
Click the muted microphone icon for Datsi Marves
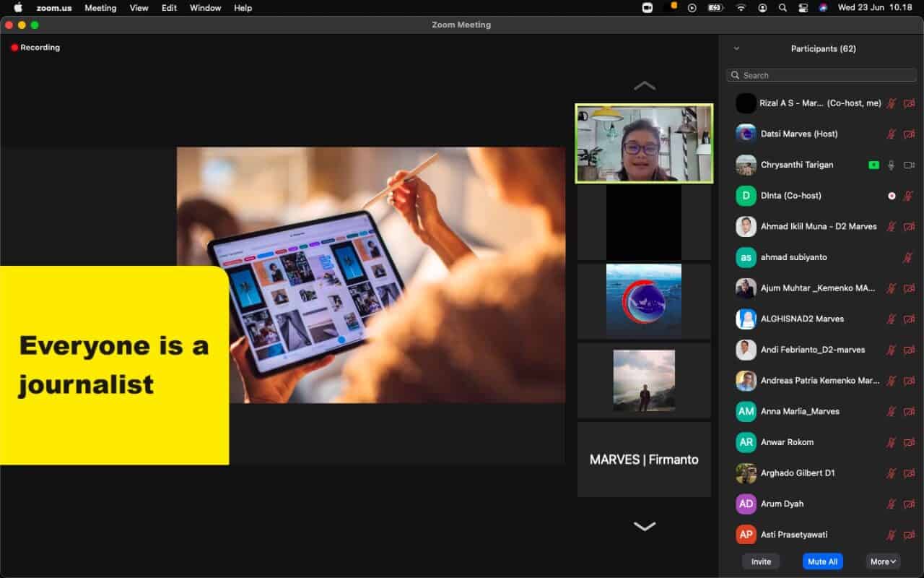(x=892, y=134)
